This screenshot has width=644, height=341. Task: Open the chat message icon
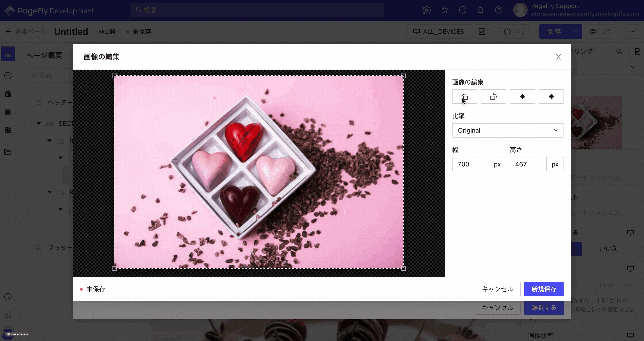(462, 10)
